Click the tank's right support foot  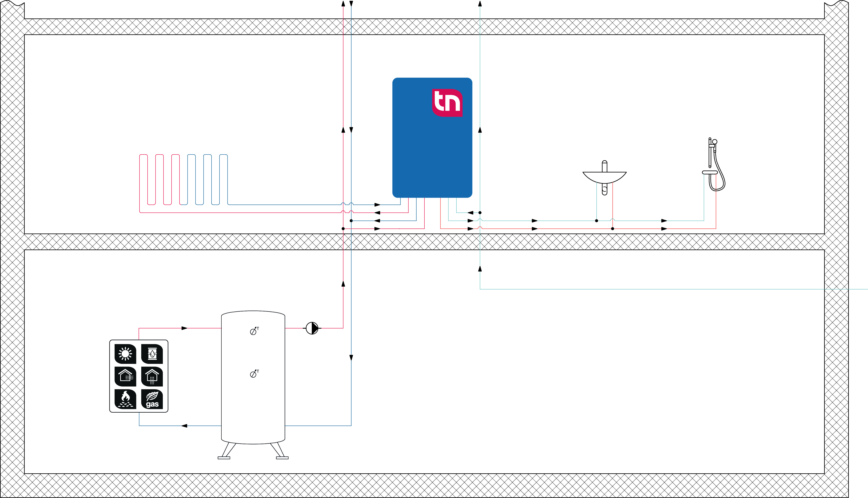pos(280,451)
